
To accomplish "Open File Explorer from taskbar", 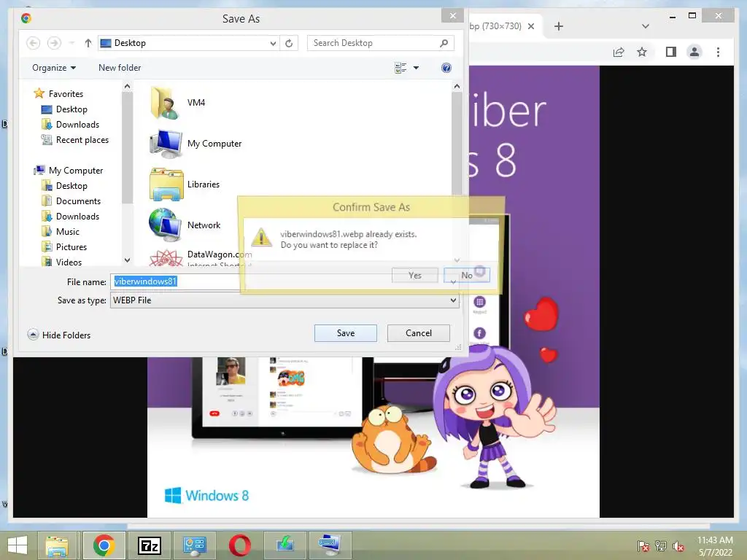I will pyautogui.click(x=57, y=545).
